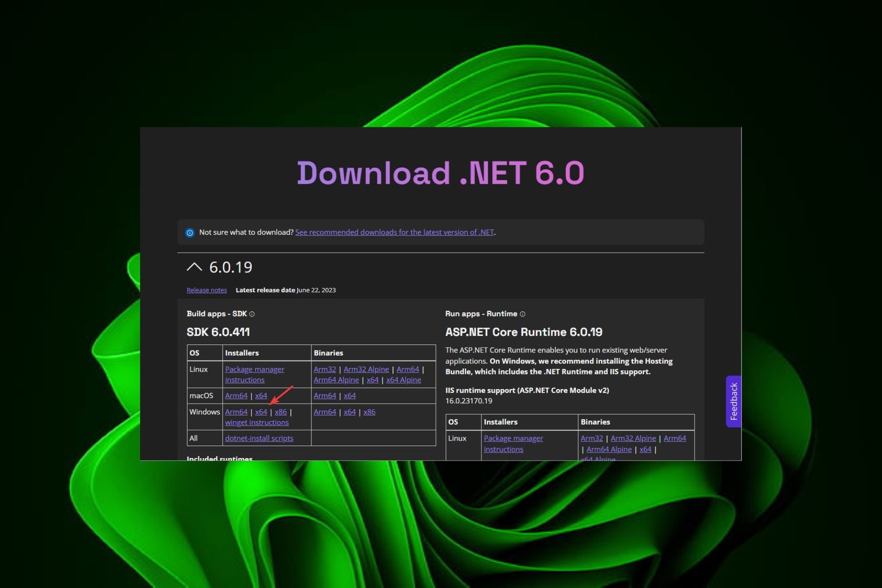Download SDK Linux x64 binaries
The image size is (882, 588).
[373, 380]
